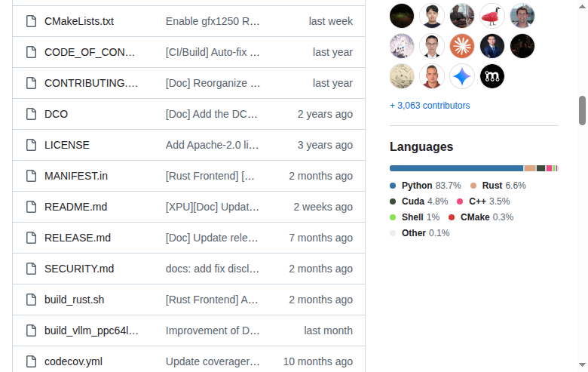The width and height of the screenshot is (588, 372).
Task: Select the Python 83.7% language link
Action: pyautogui.click(x=426, y=186)
